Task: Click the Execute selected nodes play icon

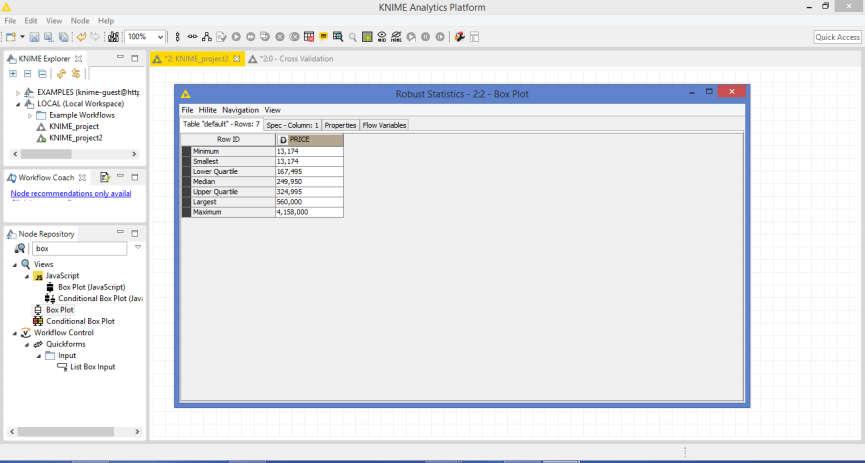Action: pyautogui.click(x=236, y=37)
